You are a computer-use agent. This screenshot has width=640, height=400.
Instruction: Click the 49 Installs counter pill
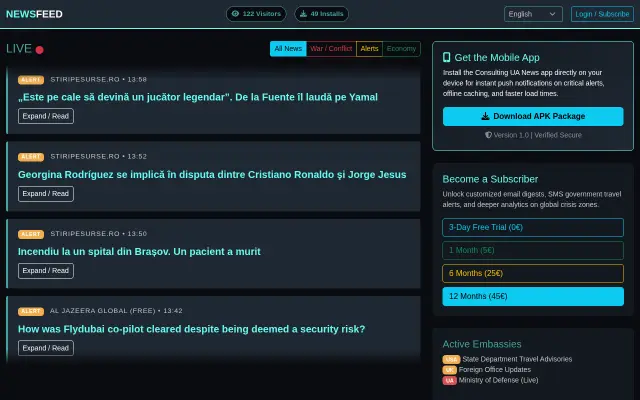coord(322,14)
